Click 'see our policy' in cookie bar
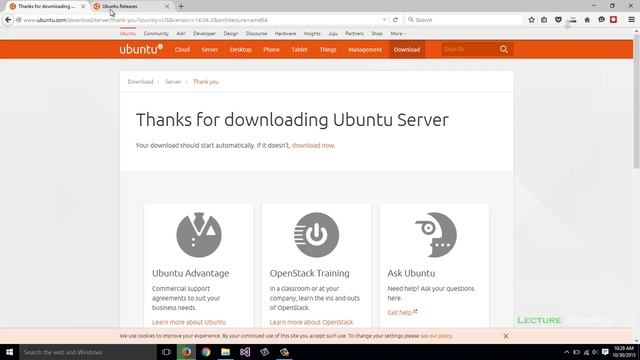640x360 pixels. (x=436, y=336)
